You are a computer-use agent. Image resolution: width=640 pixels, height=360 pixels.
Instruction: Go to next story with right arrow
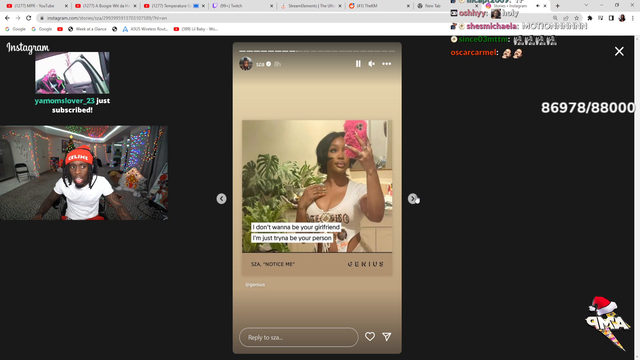coord(412,199)
